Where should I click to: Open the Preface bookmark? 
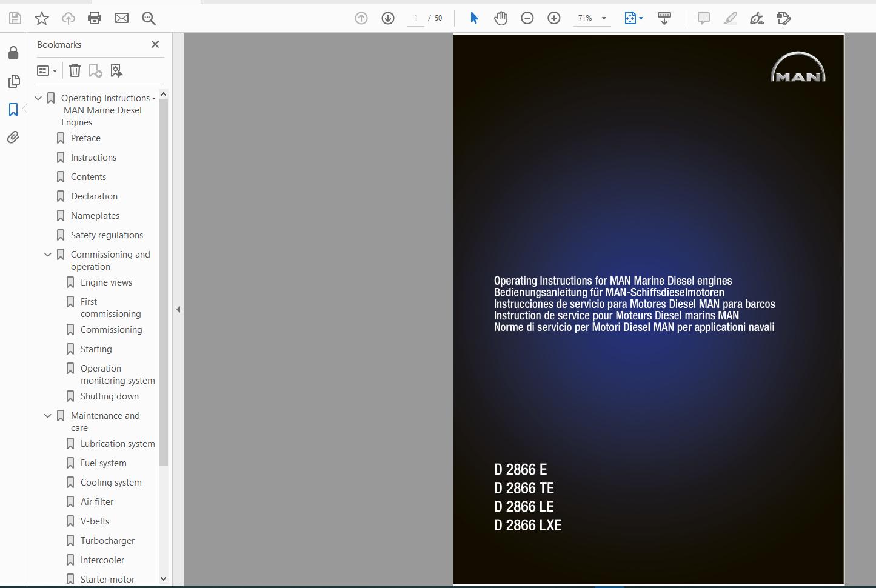85,138
